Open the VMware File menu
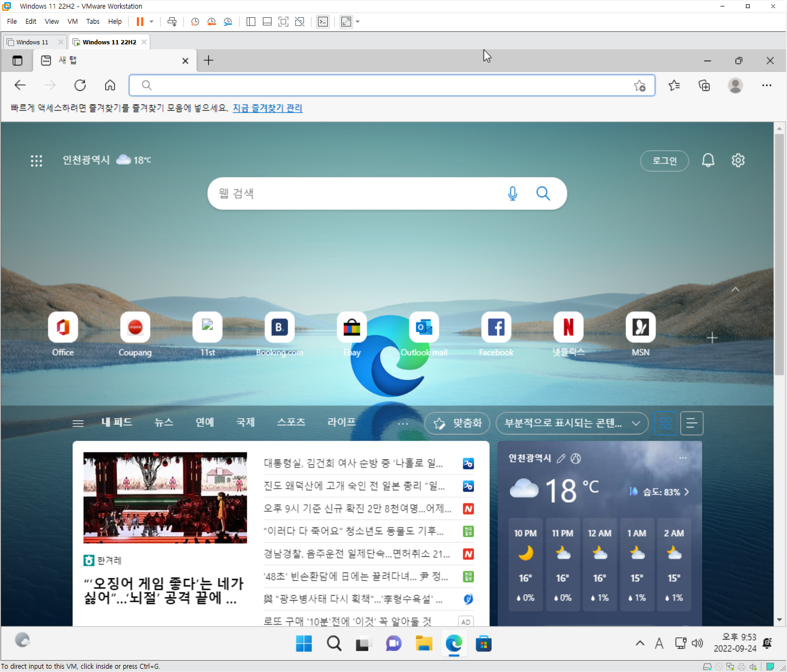 (12, 22)
